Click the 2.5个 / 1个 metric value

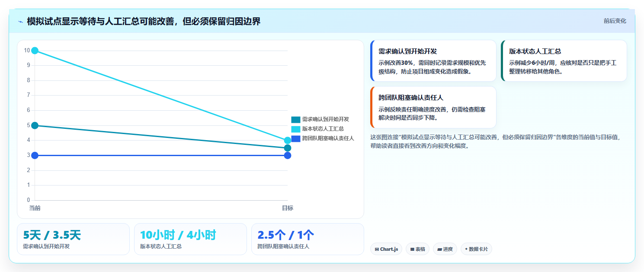[x=286, y=235]
